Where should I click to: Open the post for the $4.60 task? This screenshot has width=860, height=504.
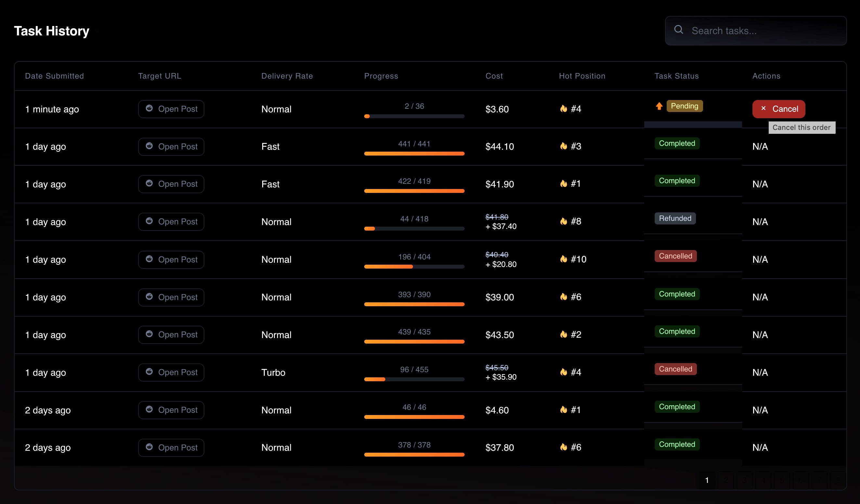171,410
